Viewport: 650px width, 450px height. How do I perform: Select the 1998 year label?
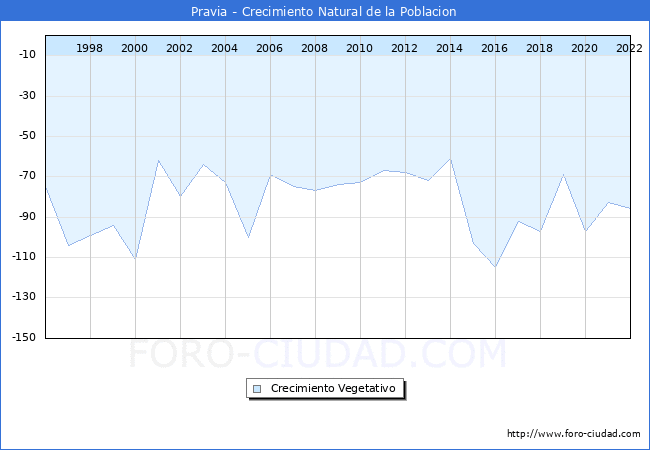(89, 48)
